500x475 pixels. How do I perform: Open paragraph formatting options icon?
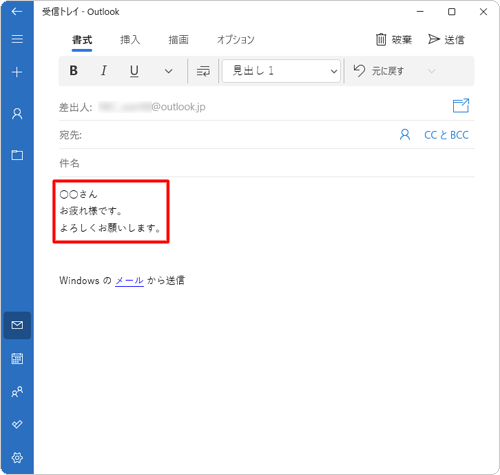pyautogui.click(x=203, y=71)
